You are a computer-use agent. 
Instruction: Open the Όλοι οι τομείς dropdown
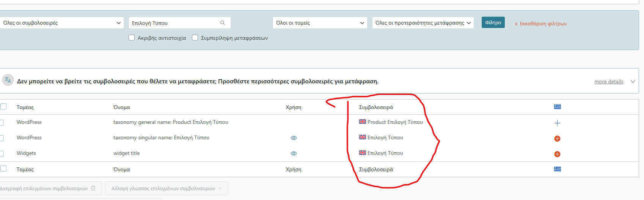(320, 23)
